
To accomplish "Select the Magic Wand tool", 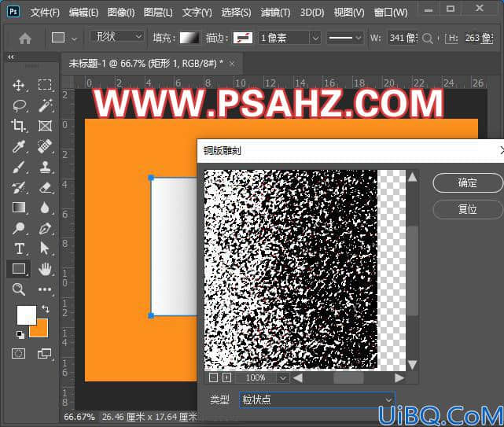I will click(x=45, y=105).
